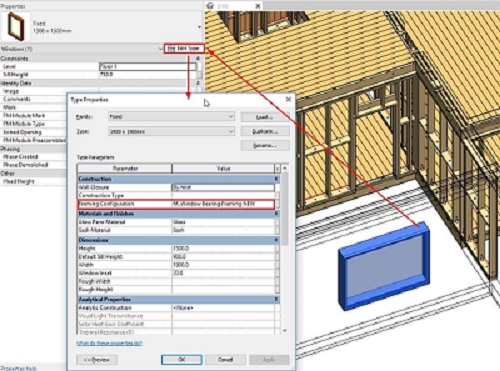Click the Edit Type button
The height and width of the screenshot is (371, 500).
[184, 49]
